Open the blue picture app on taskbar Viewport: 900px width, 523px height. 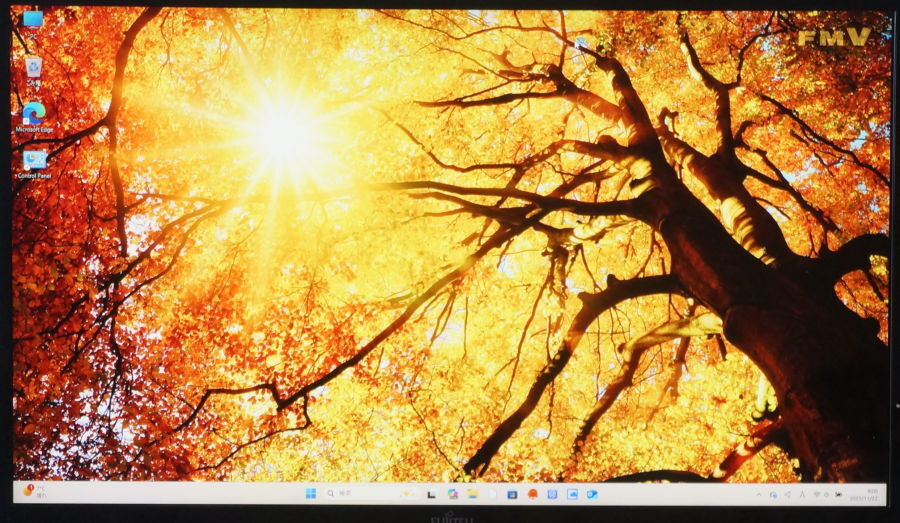pos(572,494)
